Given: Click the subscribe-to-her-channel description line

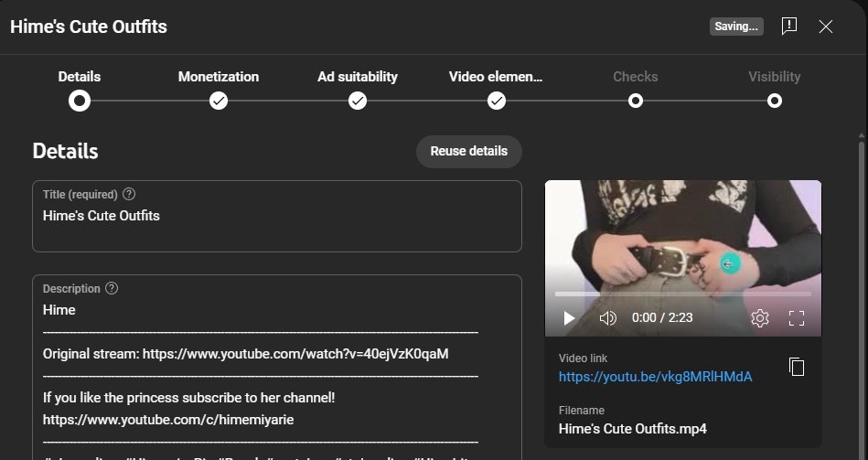Looking at the screenshot, I should coord(188,398).
